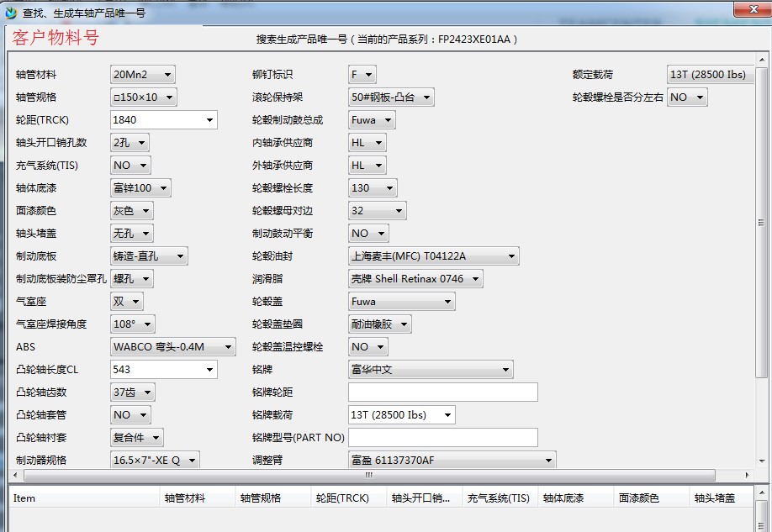This screenshot has width=772, height=532.
Task: Click the 铭牌型号(PART NO) input field
Action: pyautogui.click(x=442, y=438)
